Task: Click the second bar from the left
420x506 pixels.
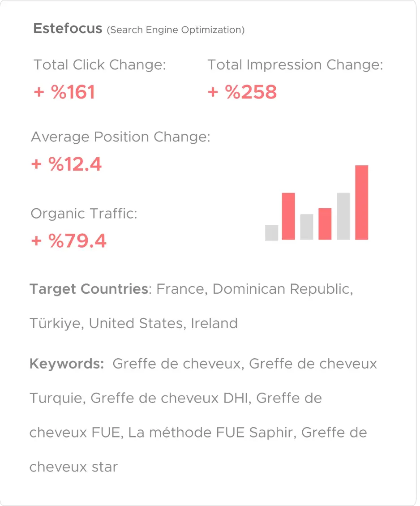Action: 288,216
